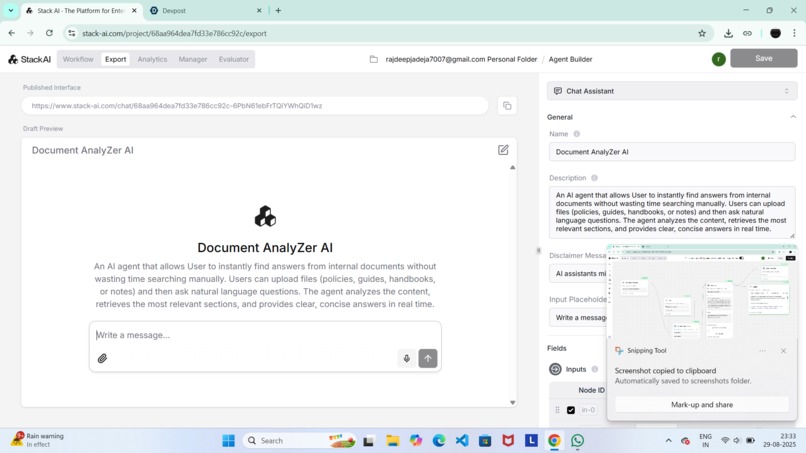Open Snipping Tool notification options menu
The width and height of the screenshot is (806, 453).
point(762,351)
